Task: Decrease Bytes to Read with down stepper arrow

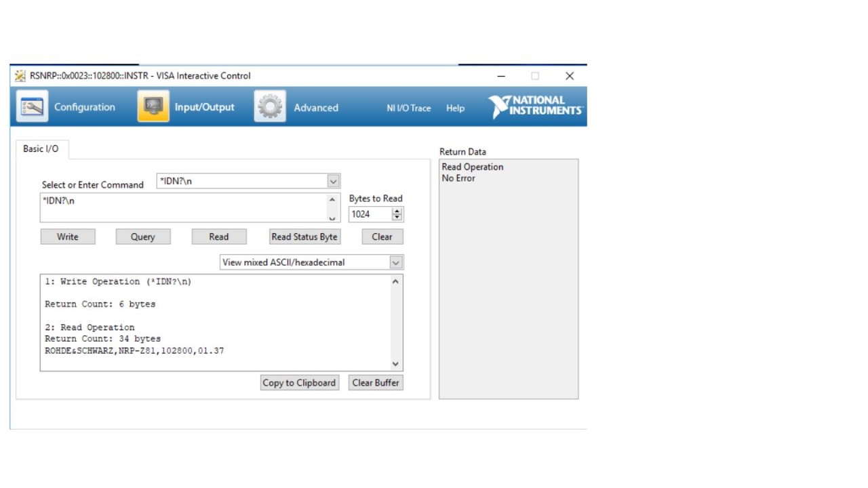Action: [x=397, y=218]
